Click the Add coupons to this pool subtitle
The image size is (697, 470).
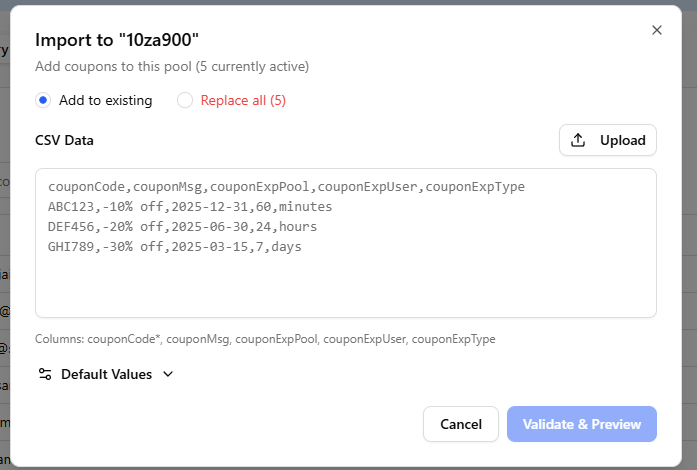coord(172,67)
